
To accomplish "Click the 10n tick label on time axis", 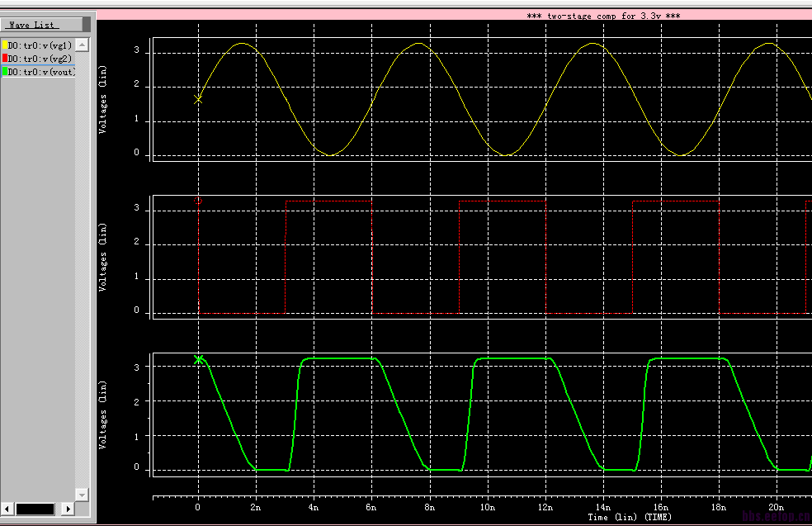I will 488,507.
